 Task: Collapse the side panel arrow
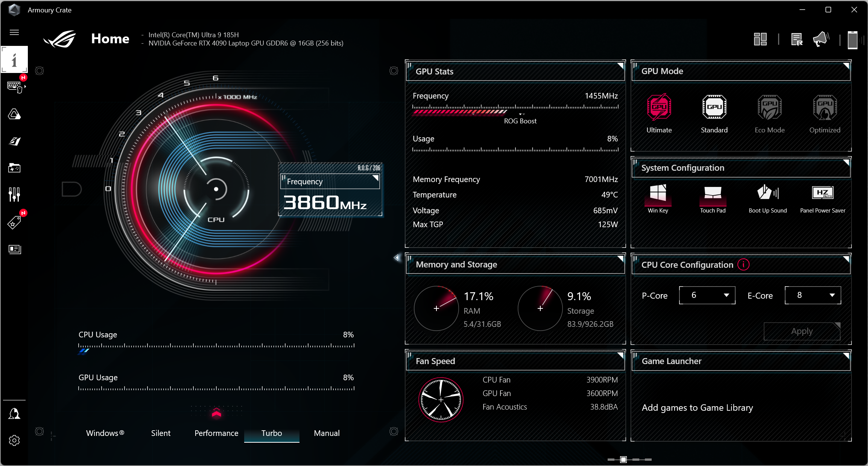(396, 258)
